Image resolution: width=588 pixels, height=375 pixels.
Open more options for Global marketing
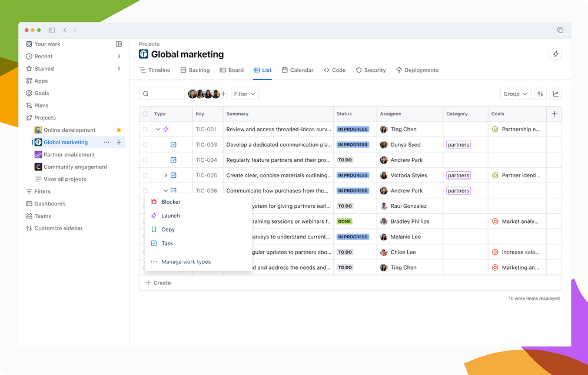click(x=107, y=142)
